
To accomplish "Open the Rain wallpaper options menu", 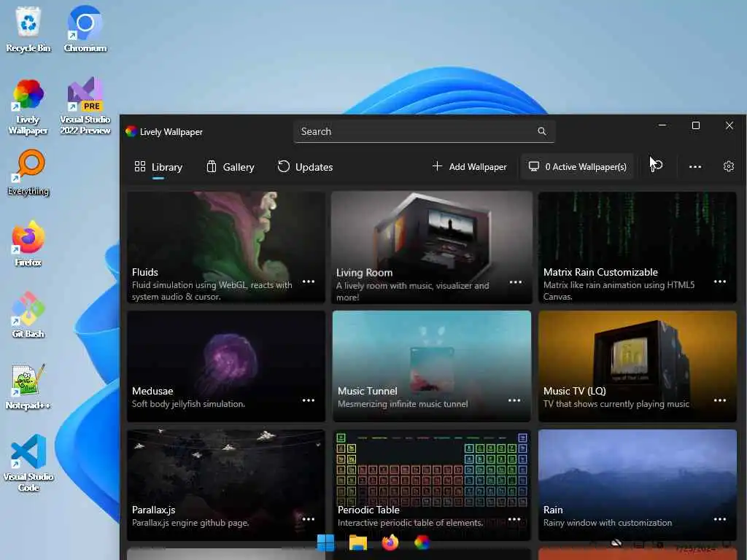I will tap(720, 519).
